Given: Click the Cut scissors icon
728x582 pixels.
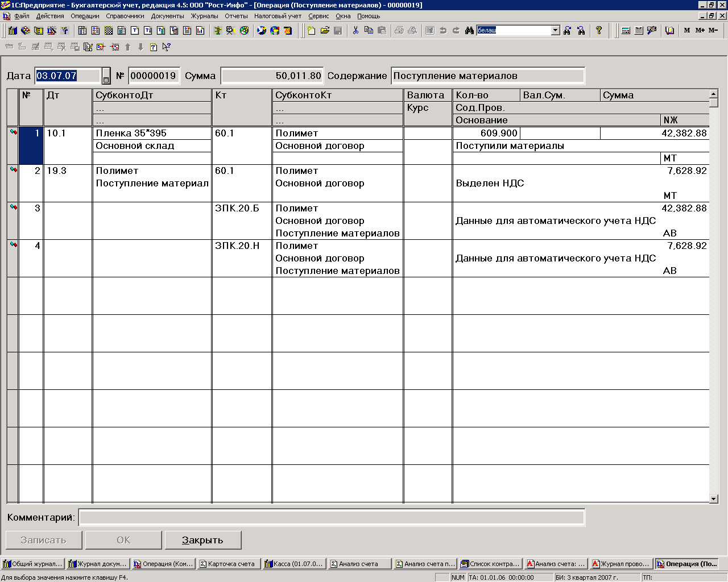Looking at the screenshot, I should [x=355, y=30].
